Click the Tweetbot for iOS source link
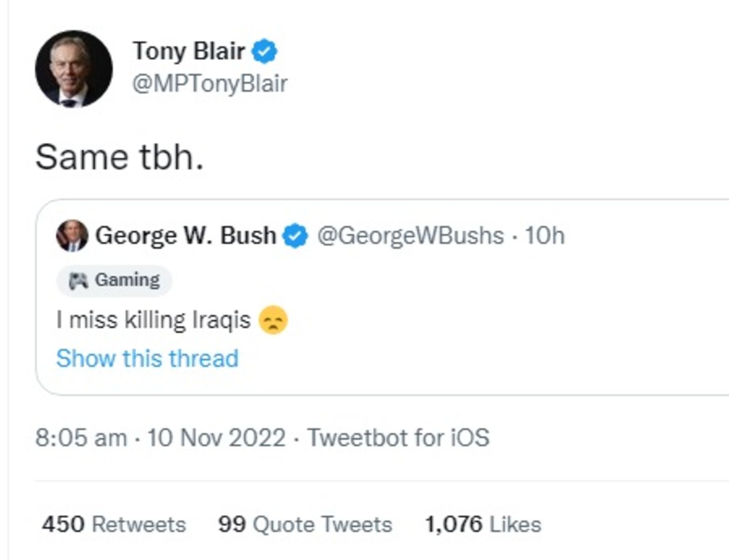 pyautogui.click(x=399, y=438)
